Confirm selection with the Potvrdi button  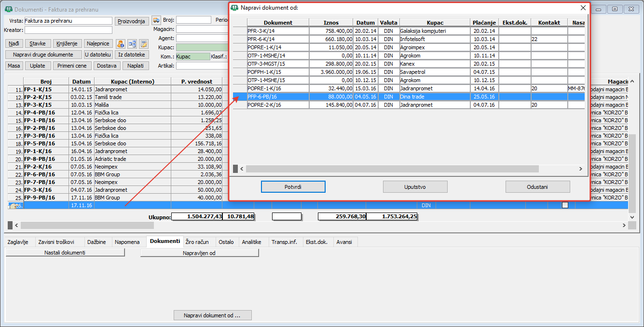293,187
